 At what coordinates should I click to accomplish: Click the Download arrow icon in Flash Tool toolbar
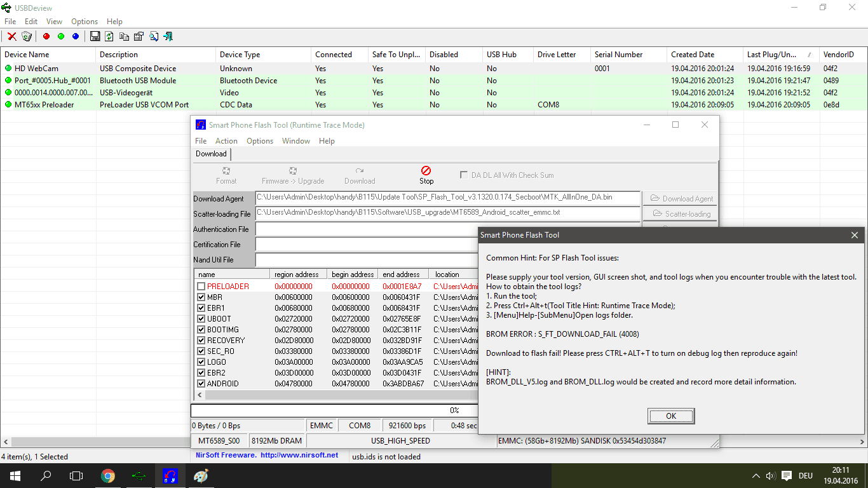coord(360,171)
